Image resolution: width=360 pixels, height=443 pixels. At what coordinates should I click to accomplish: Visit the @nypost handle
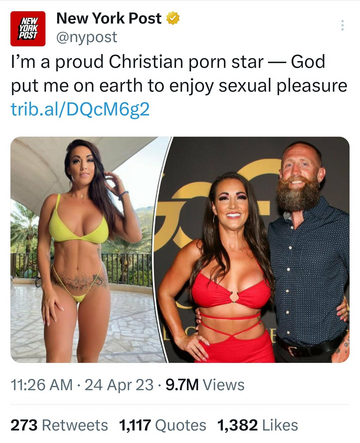point(87,37)
